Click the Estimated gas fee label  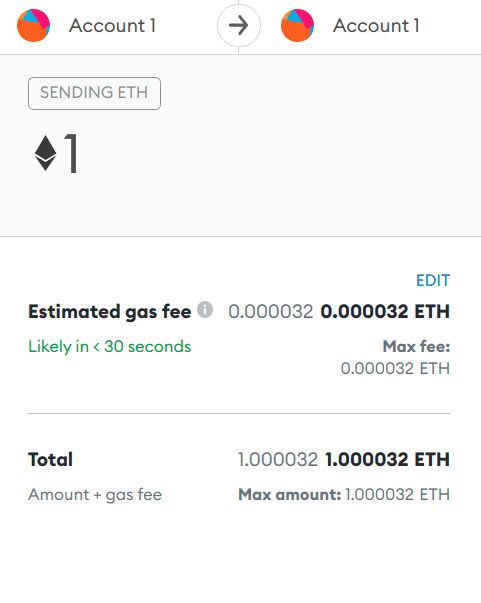coord(110,311)
